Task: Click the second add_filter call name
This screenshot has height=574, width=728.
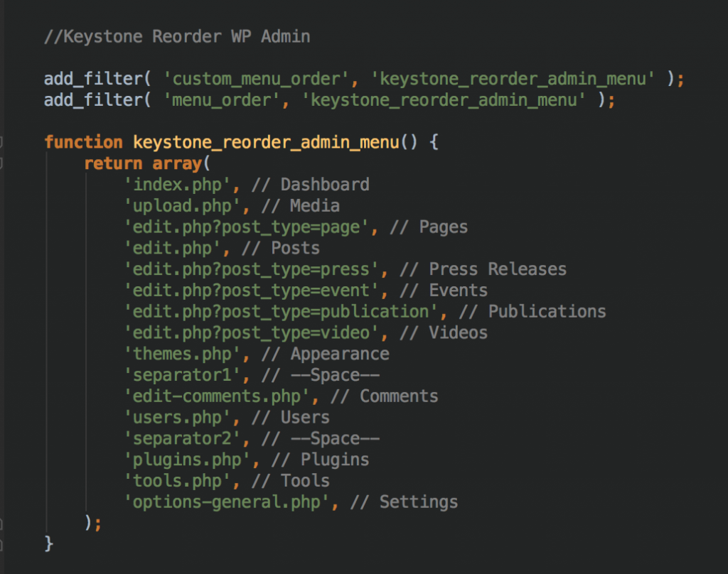Action: 93,100
